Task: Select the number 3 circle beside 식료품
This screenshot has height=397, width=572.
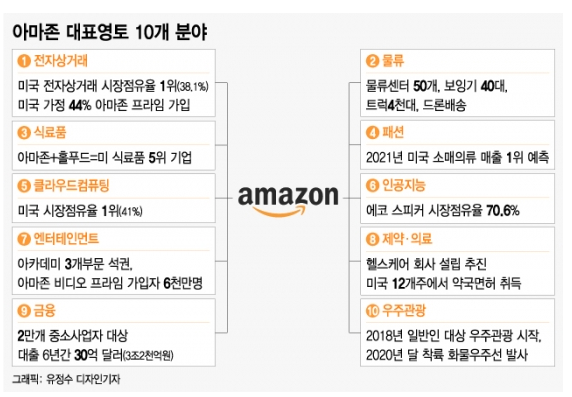Action: click(24, 132)
